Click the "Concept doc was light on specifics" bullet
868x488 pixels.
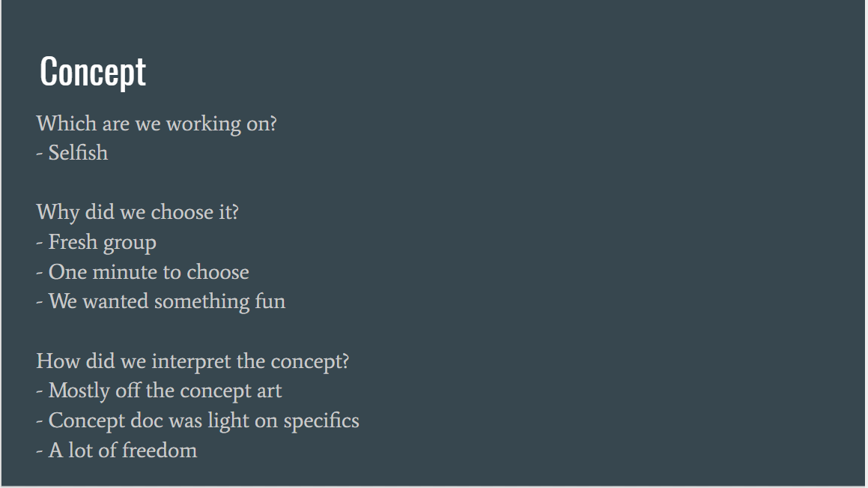pyautogui.click(x=204, y=421)
